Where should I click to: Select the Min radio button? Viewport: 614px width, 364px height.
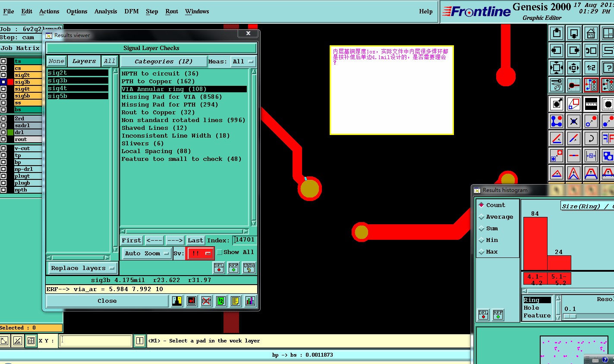482,240
